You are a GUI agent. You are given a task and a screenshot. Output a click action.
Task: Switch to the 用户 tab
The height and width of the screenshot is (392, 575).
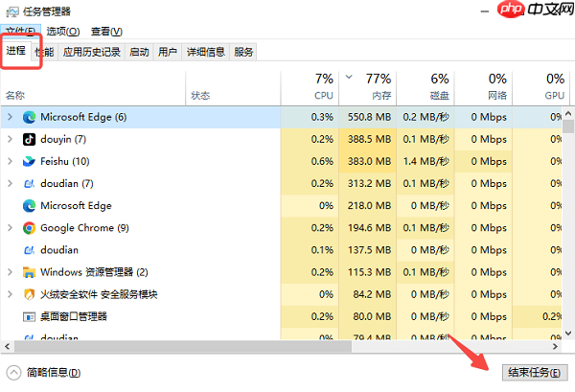click(x=167, y=52)
